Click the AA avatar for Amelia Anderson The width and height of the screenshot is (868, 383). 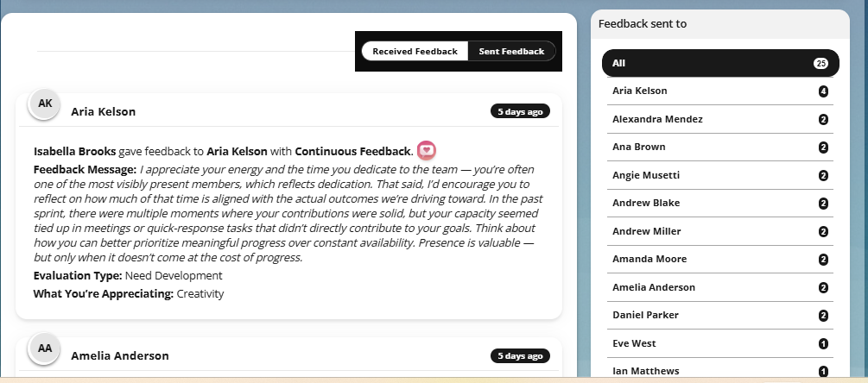click(x=45, y=348)
